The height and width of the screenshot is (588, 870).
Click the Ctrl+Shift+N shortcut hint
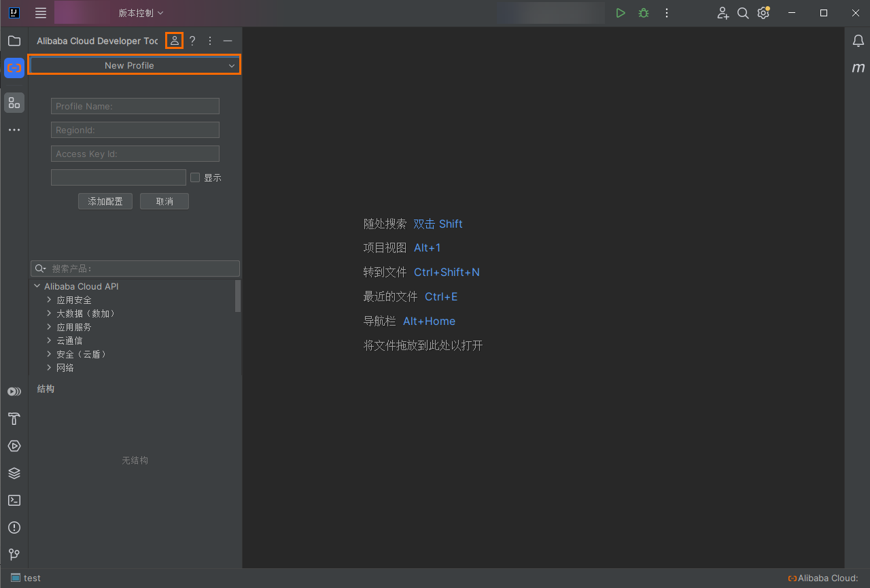(x=447, y=272)
